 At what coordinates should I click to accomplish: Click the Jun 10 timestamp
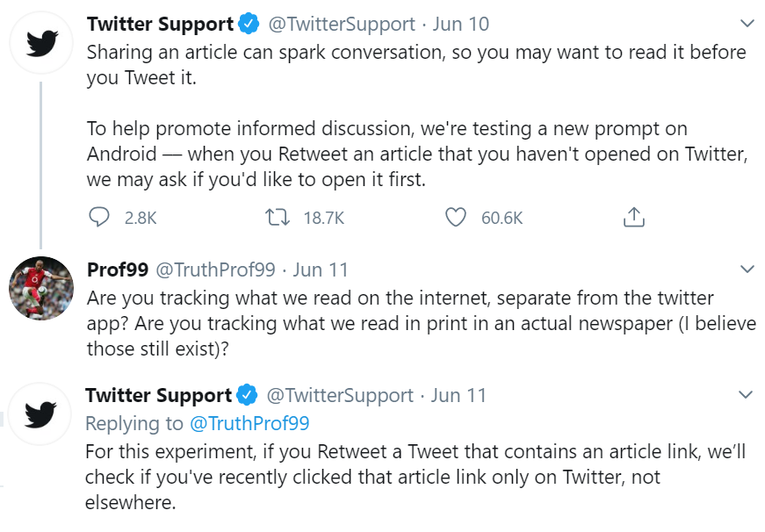460,24
